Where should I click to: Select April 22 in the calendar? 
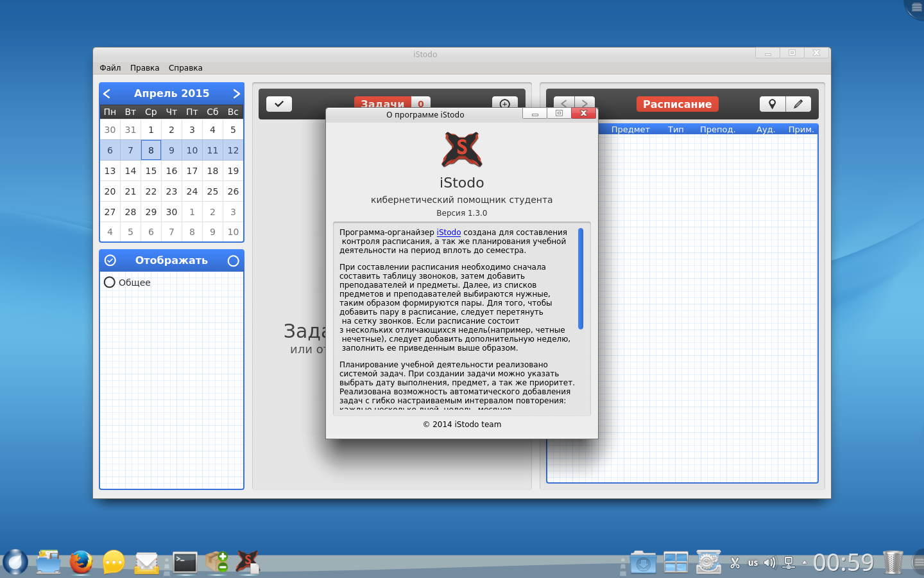pos(151,191)
